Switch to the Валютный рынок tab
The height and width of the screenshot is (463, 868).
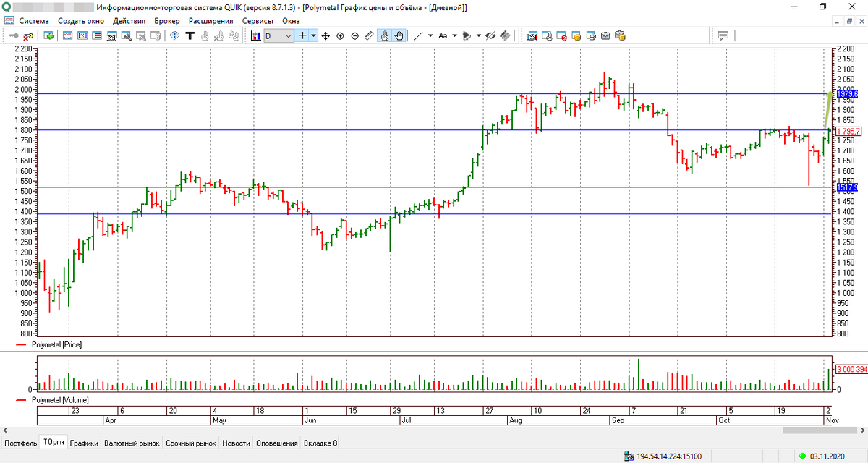[x=132, y=443]
